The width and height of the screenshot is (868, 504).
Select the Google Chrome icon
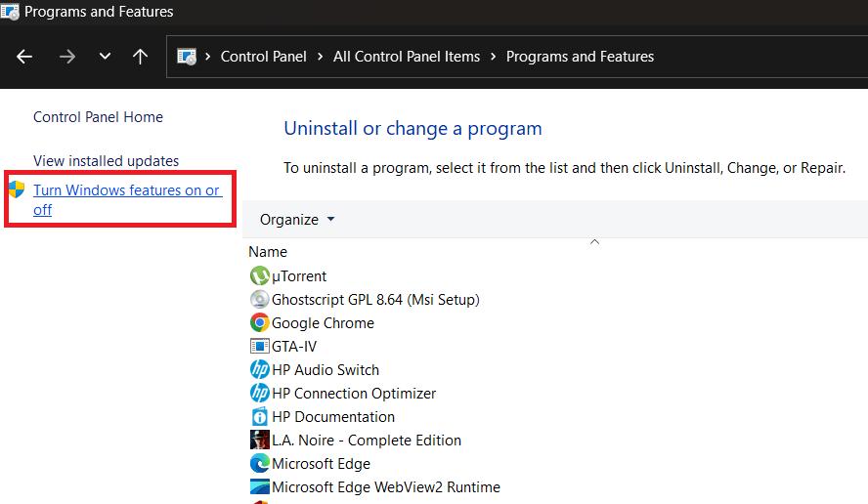[259, 322]
